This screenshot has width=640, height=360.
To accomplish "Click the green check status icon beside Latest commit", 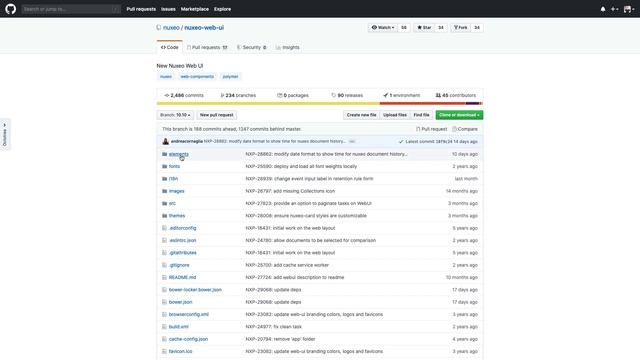I will coord(401,142).
